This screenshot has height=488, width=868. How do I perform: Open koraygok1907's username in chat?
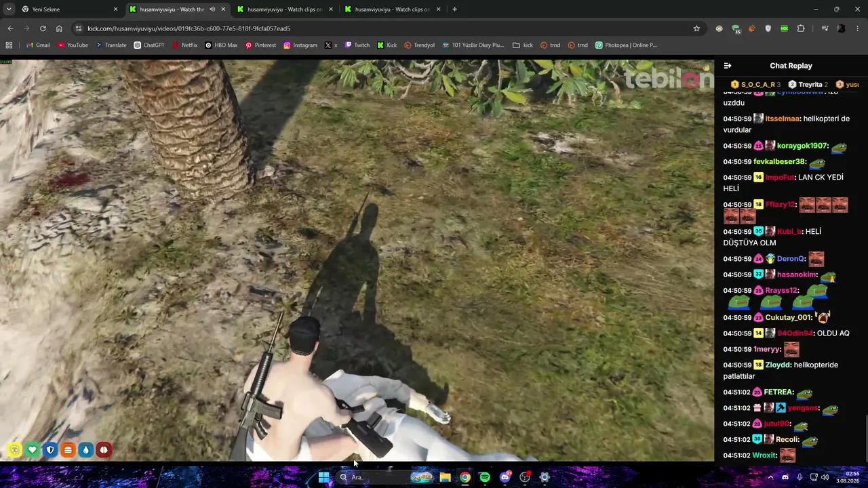pos(802,146)
